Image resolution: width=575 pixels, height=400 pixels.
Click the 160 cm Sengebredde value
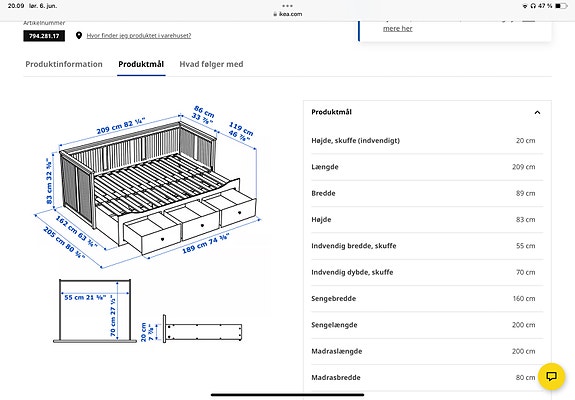pyautogui.click(x=524, y=298)
